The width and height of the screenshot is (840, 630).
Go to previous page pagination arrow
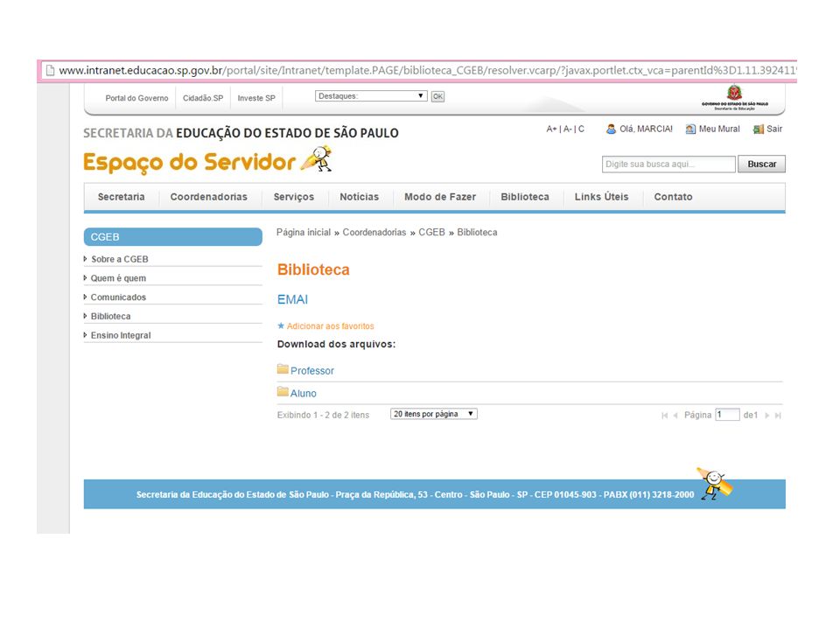click(x=675, y=415)
